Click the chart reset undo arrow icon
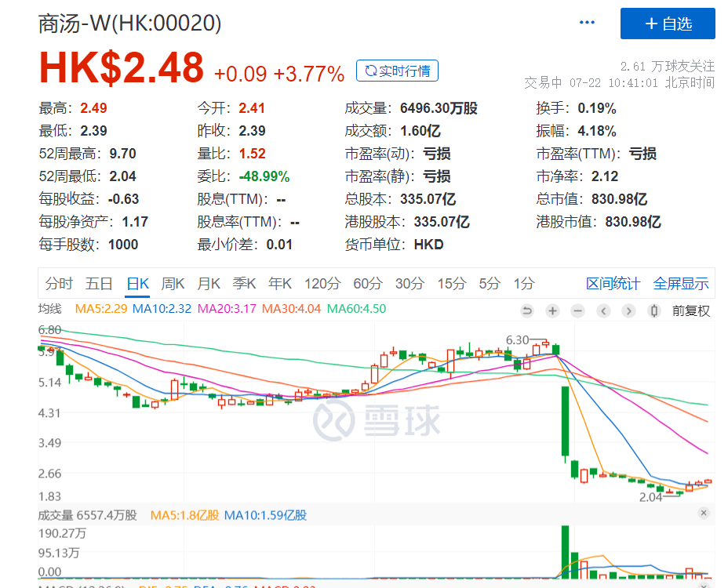This screenshot has height=588, width=728. coord(527,310)
